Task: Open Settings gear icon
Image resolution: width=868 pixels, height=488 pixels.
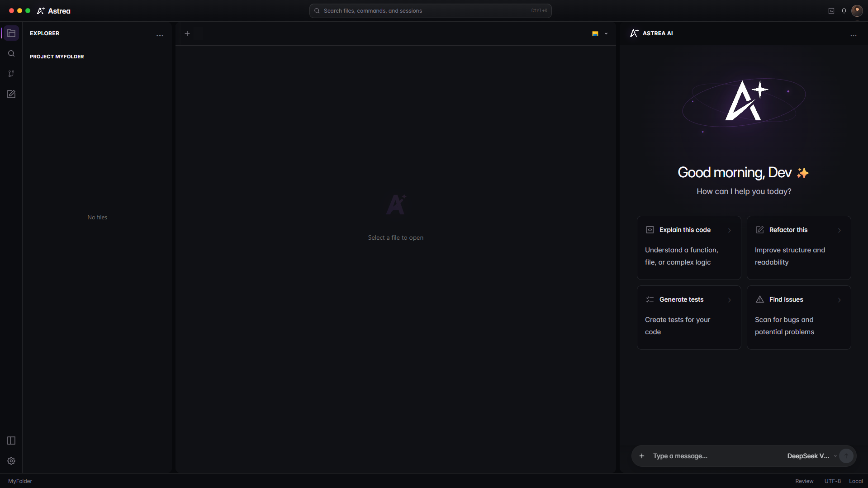Action: coord(11,461)
